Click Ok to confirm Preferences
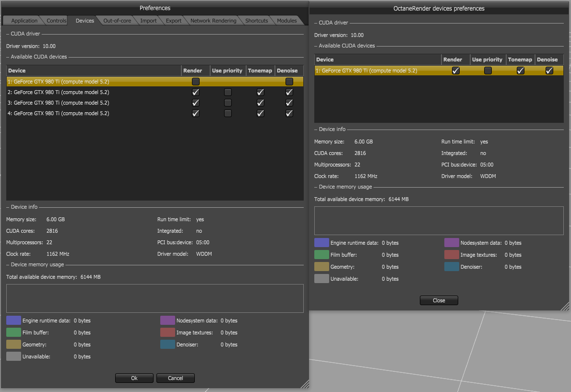Image resolution: width=571 pixels, height=392 pixels. pyautogui.click(x=134, y=378)
